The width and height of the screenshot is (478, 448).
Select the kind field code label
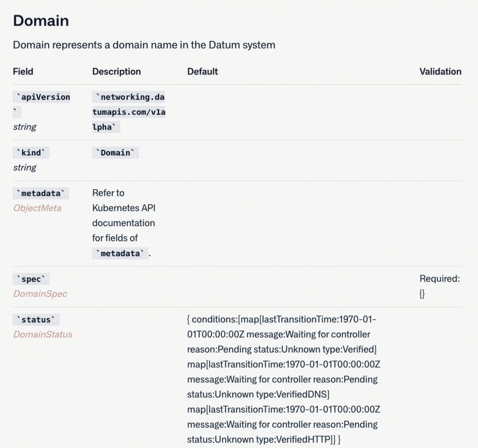point(30,152)
